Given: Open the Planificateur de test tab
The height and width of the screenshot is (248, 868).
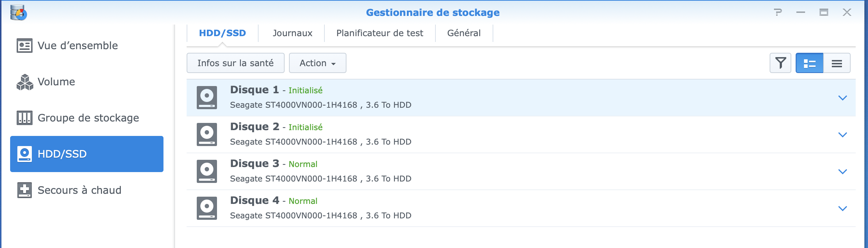Looking at the screenshot, I should coord(379,33).
